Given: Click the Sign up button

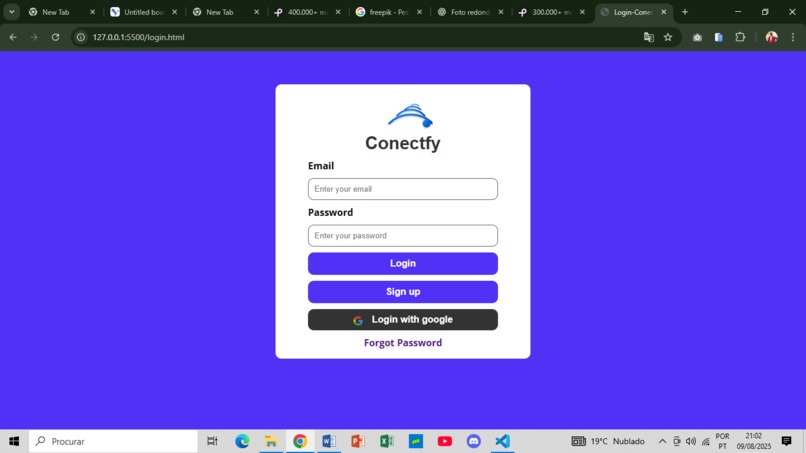Looking at the screenshot, I should click(402, 292).
